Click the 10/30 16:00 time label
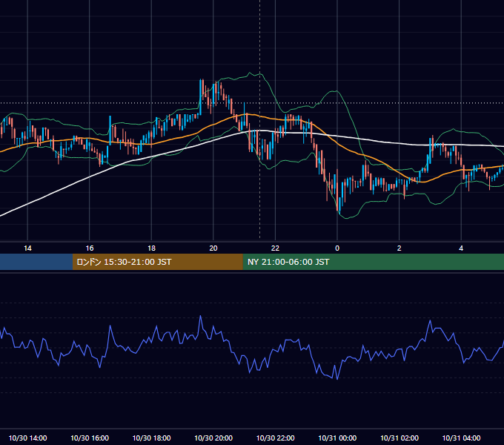 [x=90, y=438]
